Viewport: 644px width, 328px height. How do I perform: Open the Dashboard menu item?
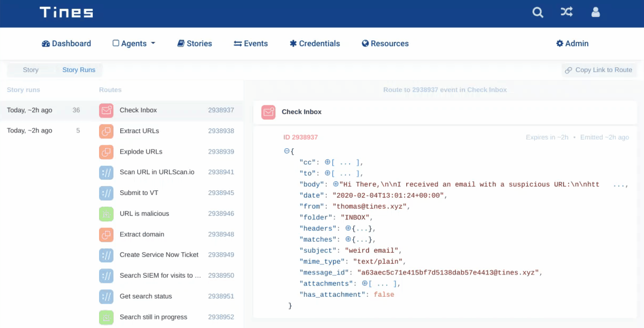click(66, 43)
